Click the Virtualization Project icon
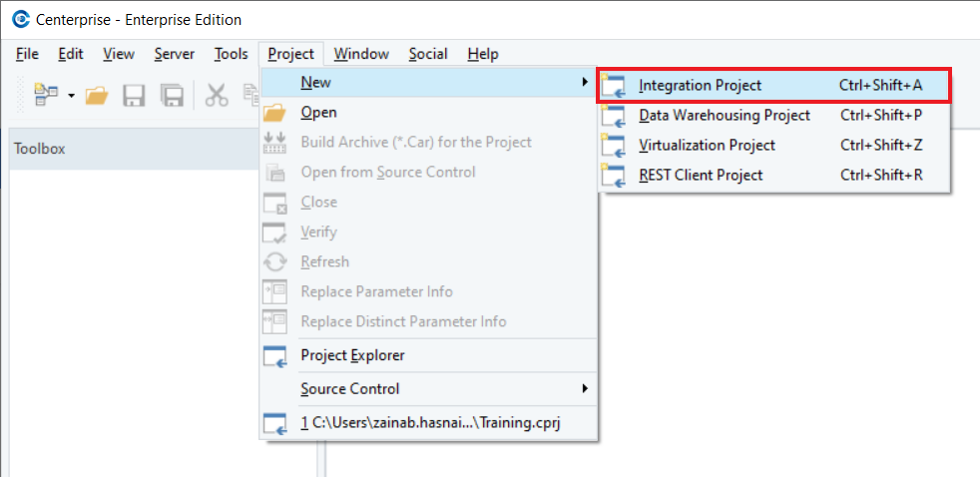Image resolution: width=980 pixels, height=477 pixels. pyautogui.click(x=612, y=146)
